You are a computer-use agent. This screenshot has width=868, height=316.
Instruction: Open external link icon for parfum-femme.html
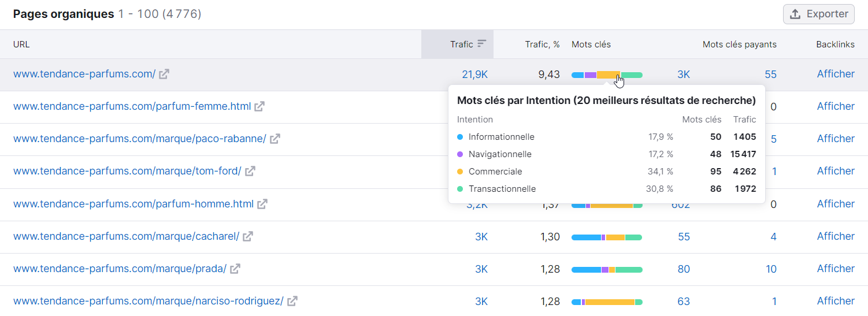point(259,106)
